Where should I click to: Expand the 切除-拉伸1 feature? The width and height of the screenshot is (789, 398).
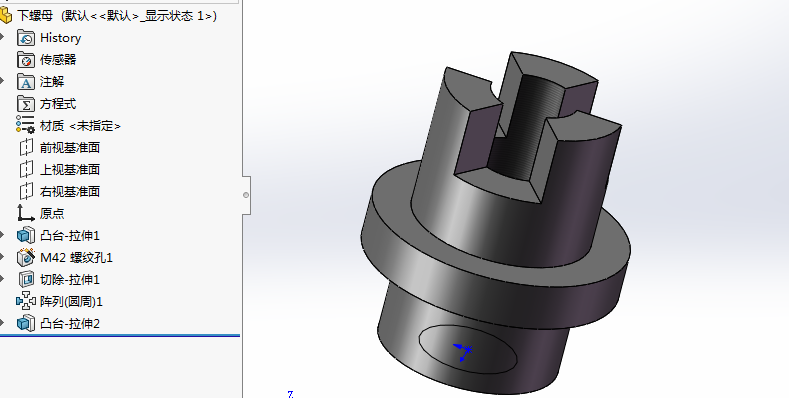(x=2, y=279)
